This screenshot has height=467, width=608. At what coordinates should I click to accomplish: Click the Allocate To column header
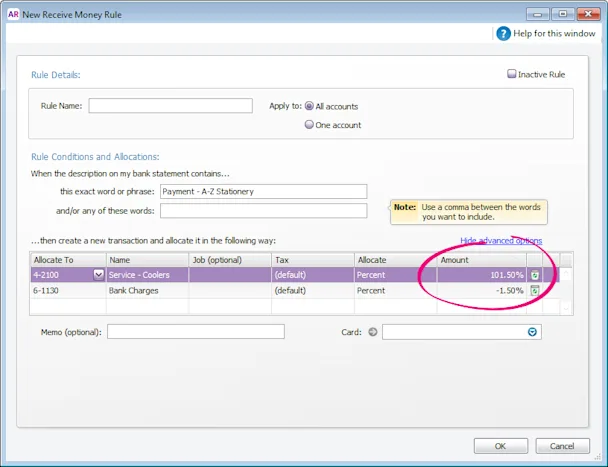(68, 260)
